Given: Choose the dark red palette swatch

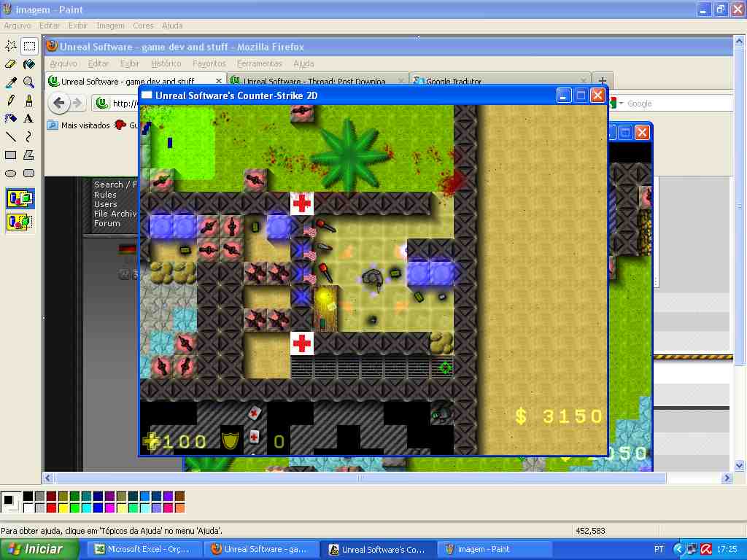Looking at the screenshot, I should 52,497.
